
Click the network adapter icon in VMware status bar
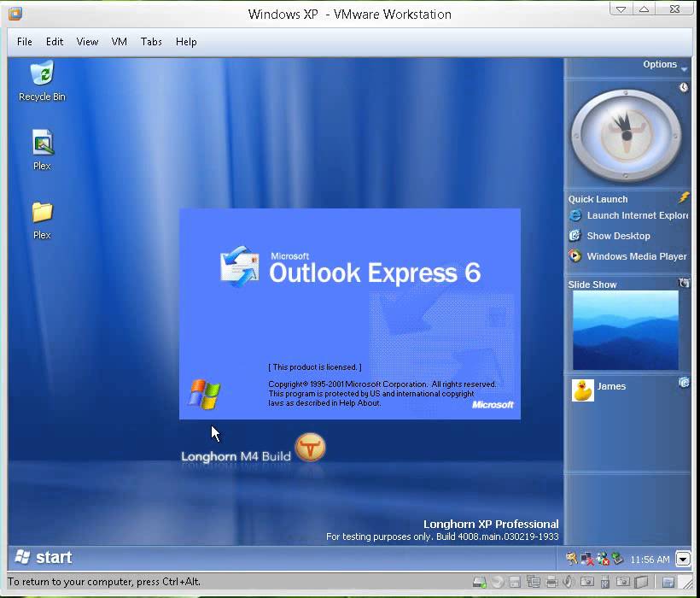533,582
